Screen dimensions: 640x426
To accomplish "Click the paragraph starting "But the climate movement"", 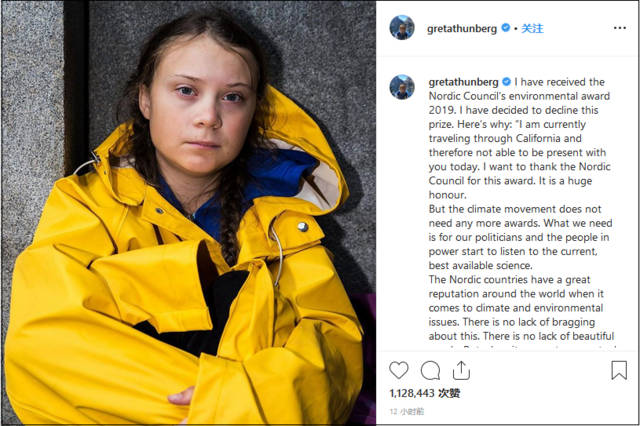I will pyautogui.click(x=520, y=237).
